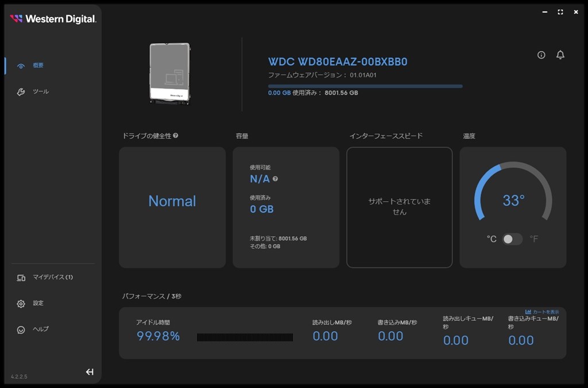This screenshot has width=588, height=388.
Task: Click the 33° temperature gauge
Action: point(513,200)
